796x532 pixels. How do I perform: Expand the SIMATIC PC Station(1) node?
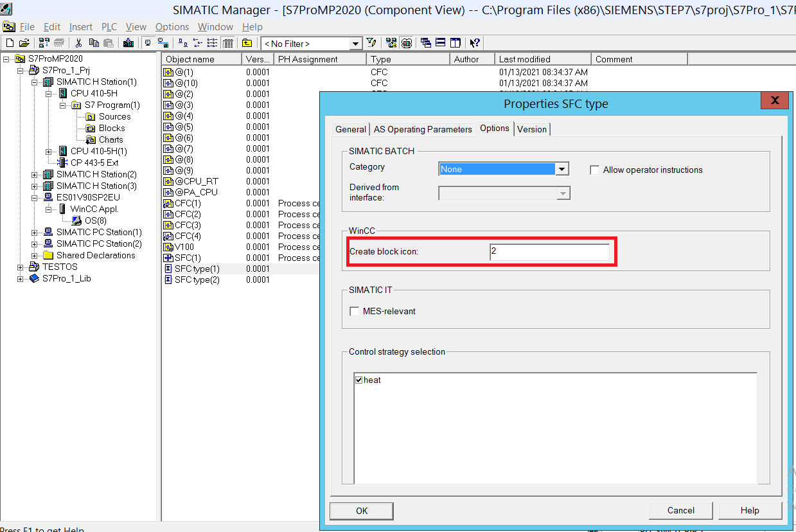(x=34, y=233)
